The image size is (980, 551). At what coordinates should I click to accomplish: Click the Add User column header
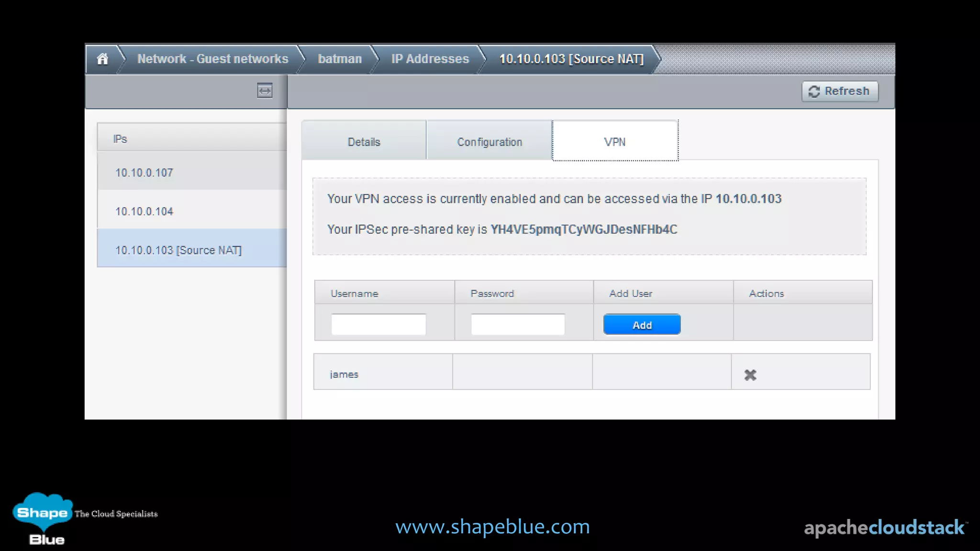[663, 293]
